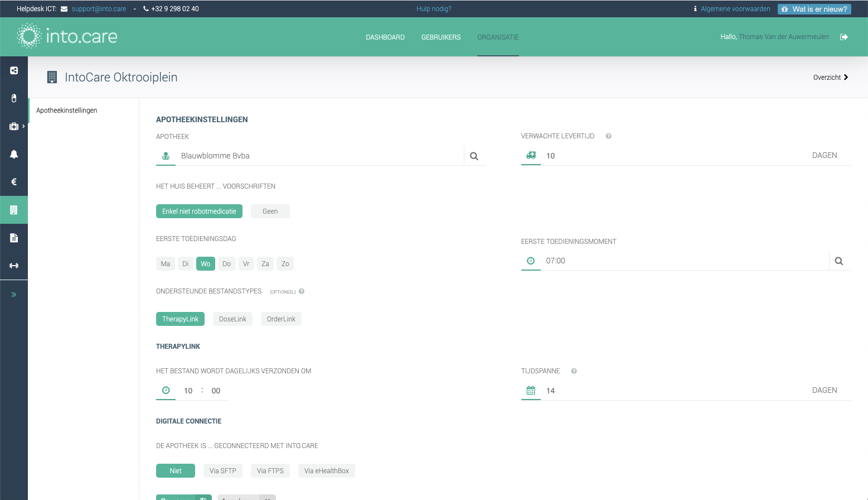This screenshot has height=500, width=868.
Task: Click the envelope icon in helpdesk bar
Action: (64, 9)
